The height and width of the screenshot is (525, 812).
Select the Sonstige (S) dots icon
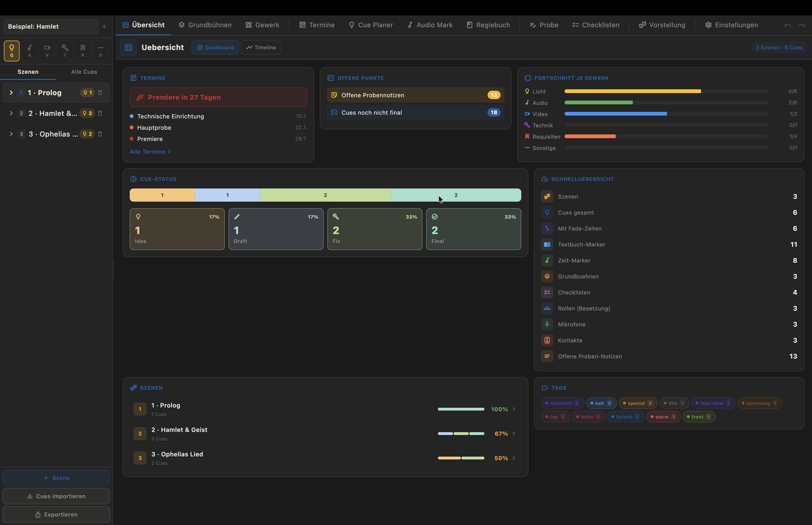[101, 50]
